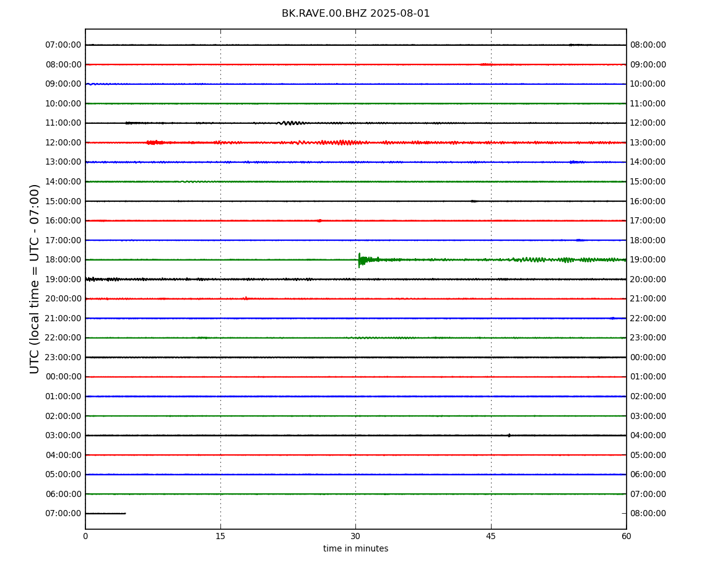The height and width of the screenshot is (588, 712).
Task: Click the vertical axis label UTC (local time = UTC - 07:00)
Action: tap(35, 279)
